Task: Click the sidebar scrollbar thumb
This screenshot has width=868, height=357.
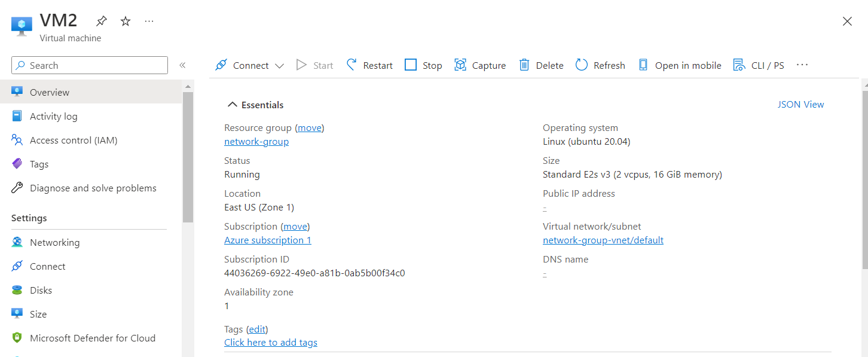Action: point(188,157)
